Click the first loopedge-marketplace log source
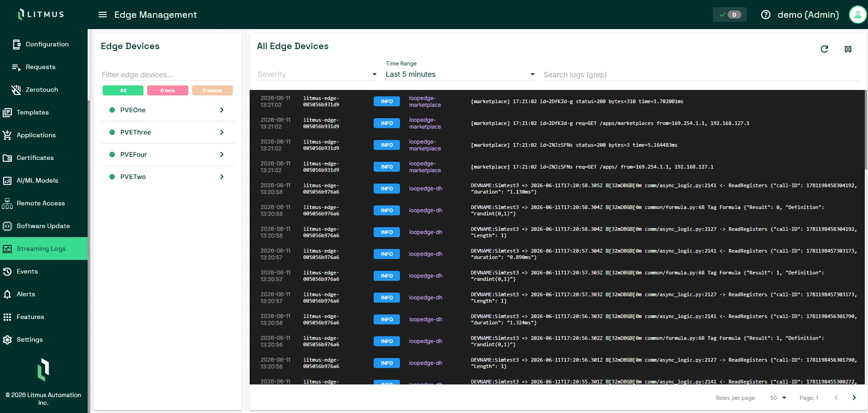This screenshot has height=413, width=868. 425,101
